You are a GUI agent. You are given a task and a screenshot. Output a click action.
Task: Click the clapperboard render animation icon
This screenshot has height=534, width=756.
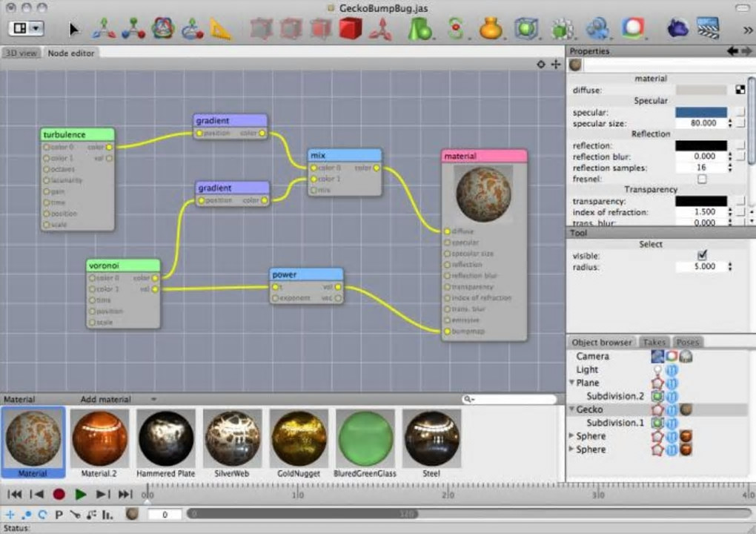click(x=709, y=29)
